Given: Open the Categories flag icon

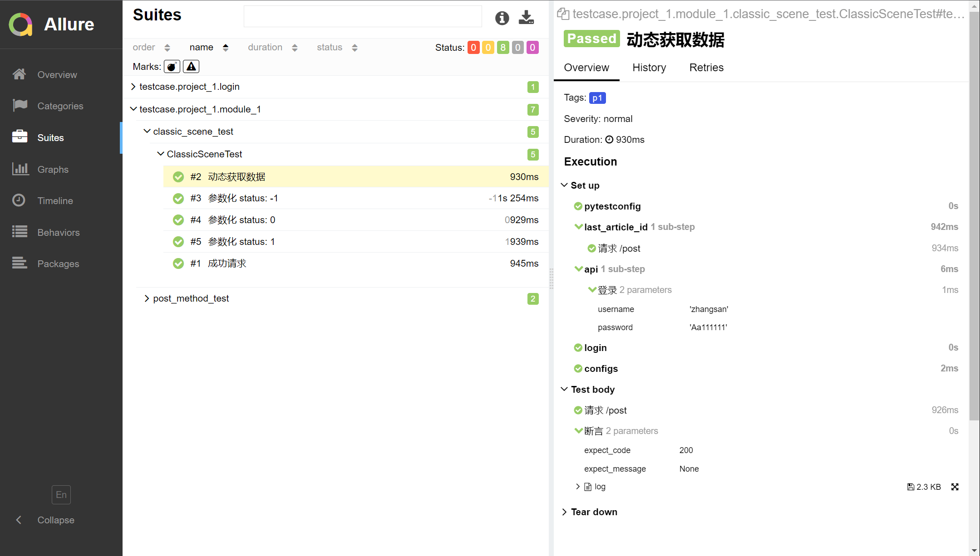Looking at the screenshot, I should click(20, 106).
